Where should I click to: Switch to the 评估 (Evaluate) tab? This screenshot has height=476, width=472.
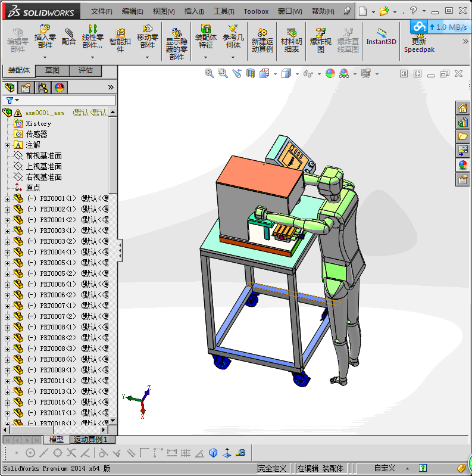click(86, 70)
